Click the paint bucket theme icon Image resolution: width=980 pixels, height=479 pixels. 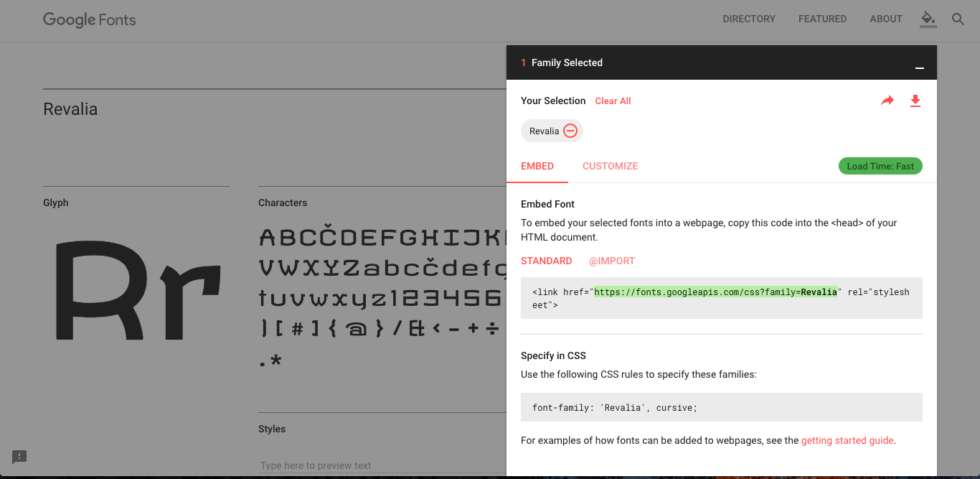point(928,19)
